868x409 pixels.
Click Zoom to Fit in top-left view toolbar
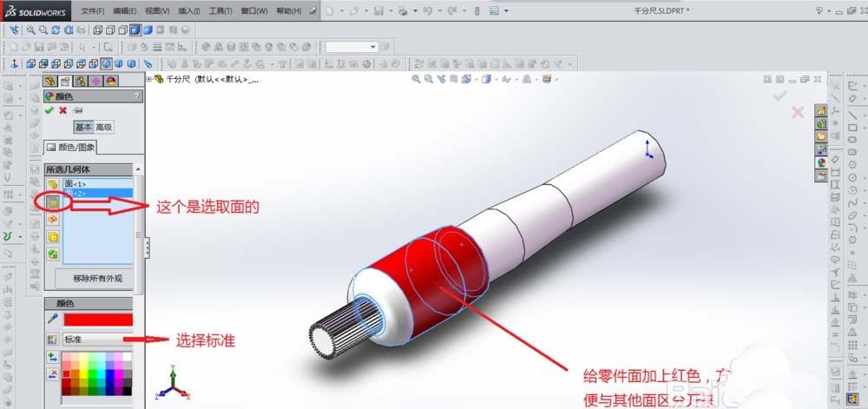point(31,30)
